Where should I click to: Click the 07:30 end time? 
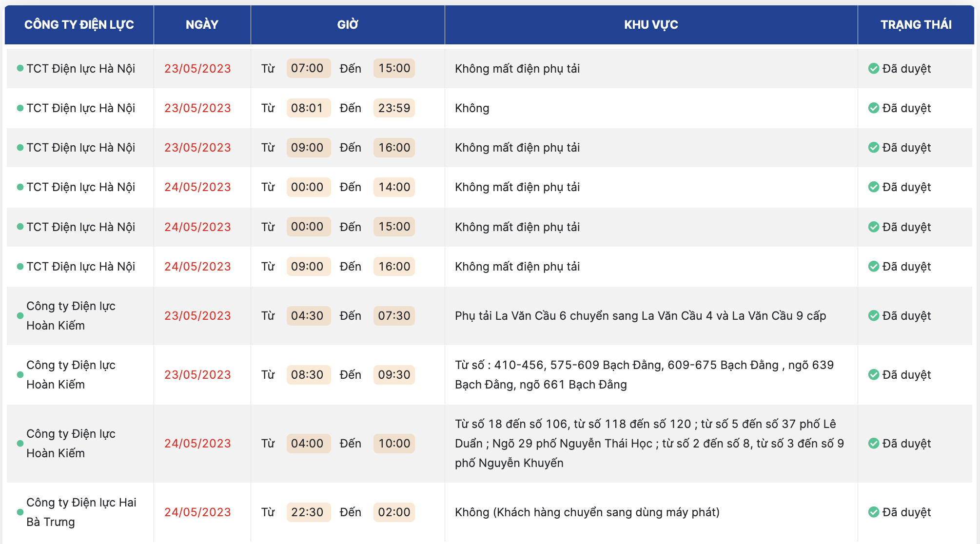394,315
